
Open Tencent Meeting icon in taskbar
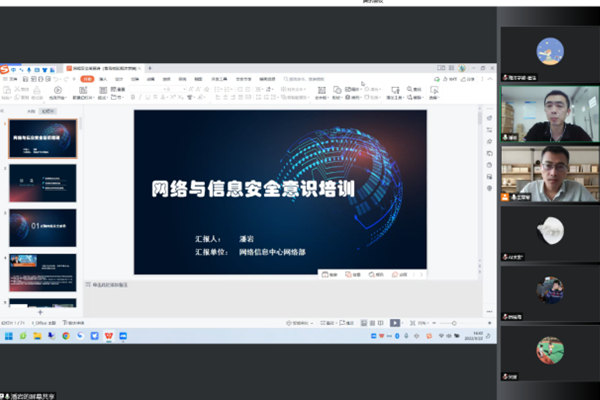coord(123,336)
